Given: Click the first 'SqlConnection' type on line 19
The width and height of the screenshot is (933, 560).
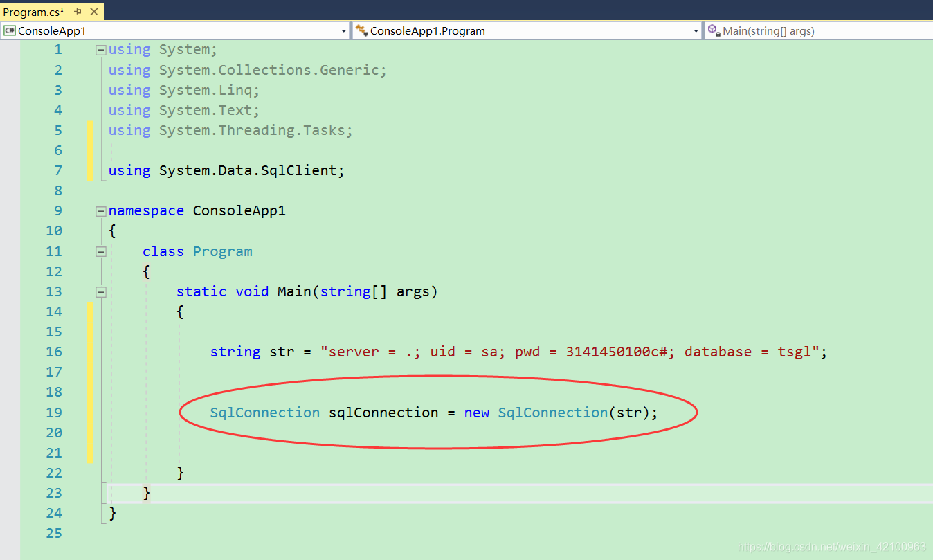Looking at the screenshot, I should pos(265,413).
